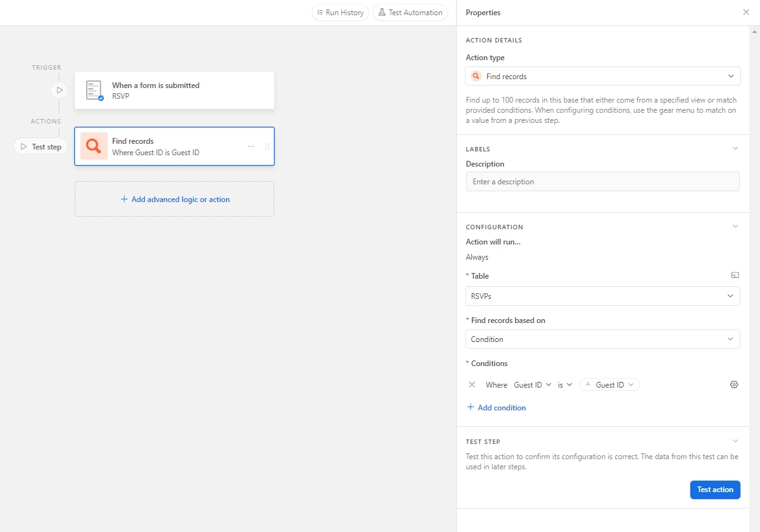760x532 pixels.
Task: Open the three-dot menu on Find records
Action: coord(251,146)
